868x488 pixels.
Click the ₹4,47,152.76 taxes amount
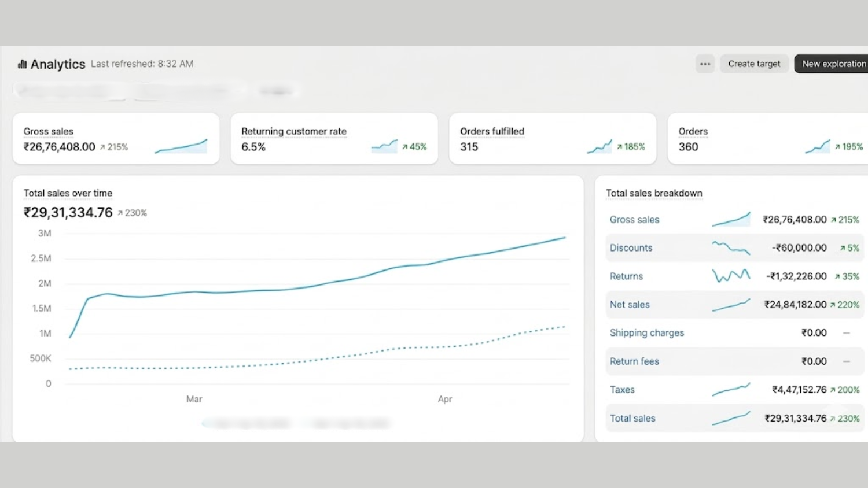click(x=799, y=390)
